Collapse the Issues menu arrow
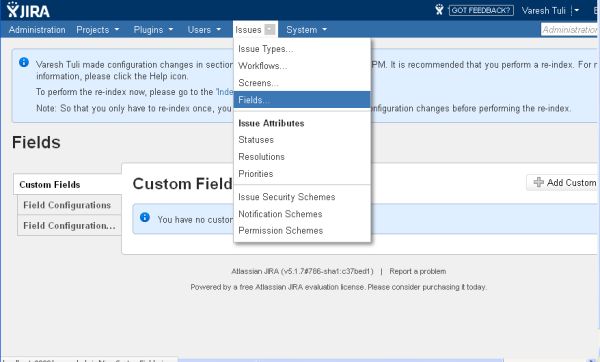Image resolution: width=600 pixels, height=362 pixels. (x=269, y=29)
